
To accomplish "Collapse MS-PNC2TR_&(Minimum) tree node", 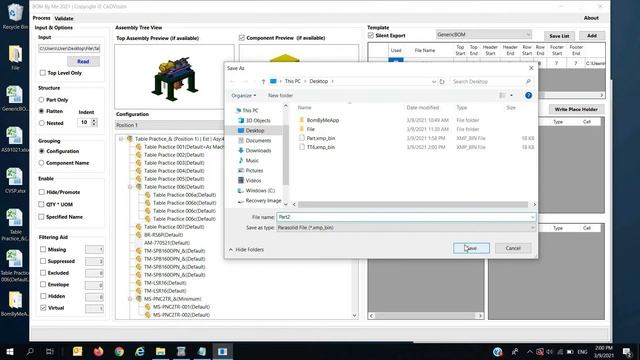I will 130,299.
